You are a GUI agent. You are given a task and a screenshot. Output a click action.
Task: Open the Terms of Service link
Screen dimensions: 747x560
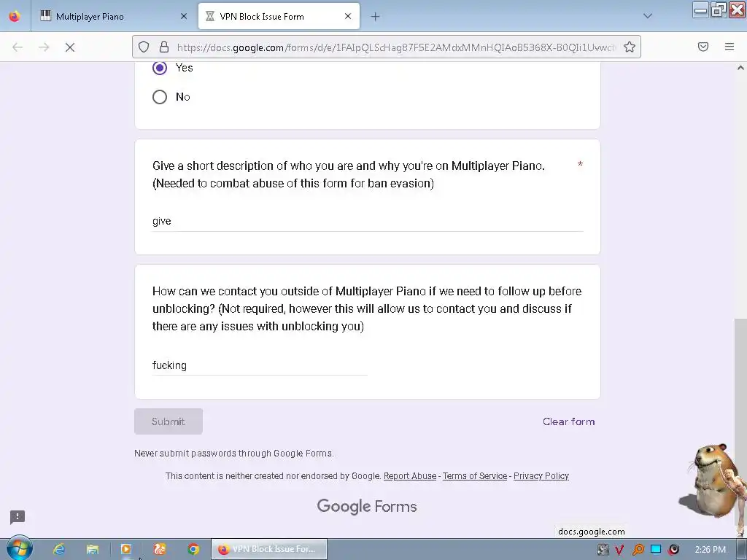[474, 475]
